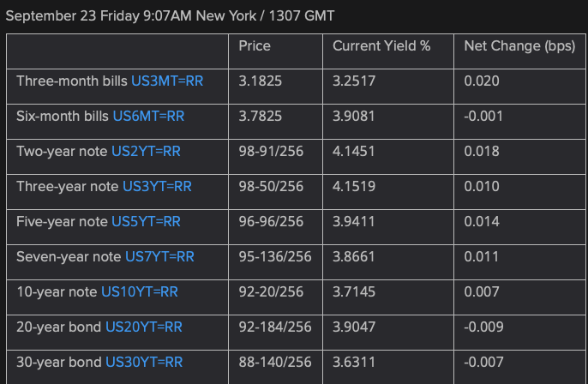Click the three-month bills net change 0.020
The width and height of the screenshot is (588, 384).
pyautogui.click(x=481, y=80)
